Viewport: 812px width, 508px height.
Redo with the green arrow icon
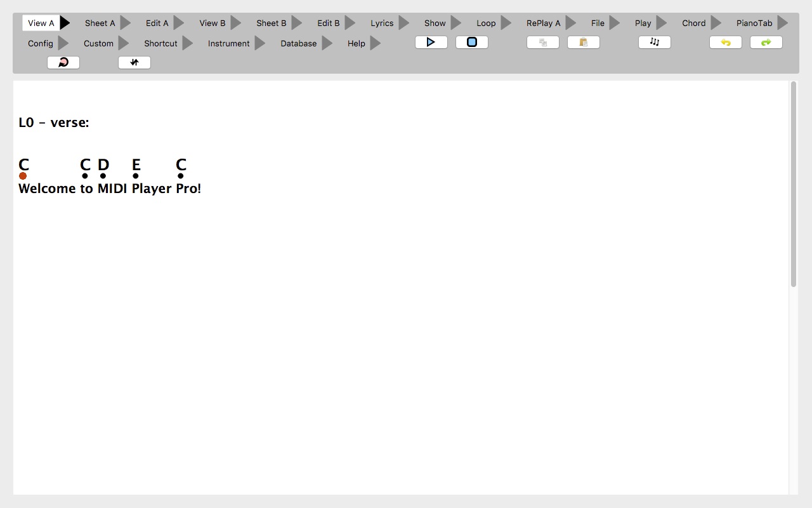pos(766,43)
